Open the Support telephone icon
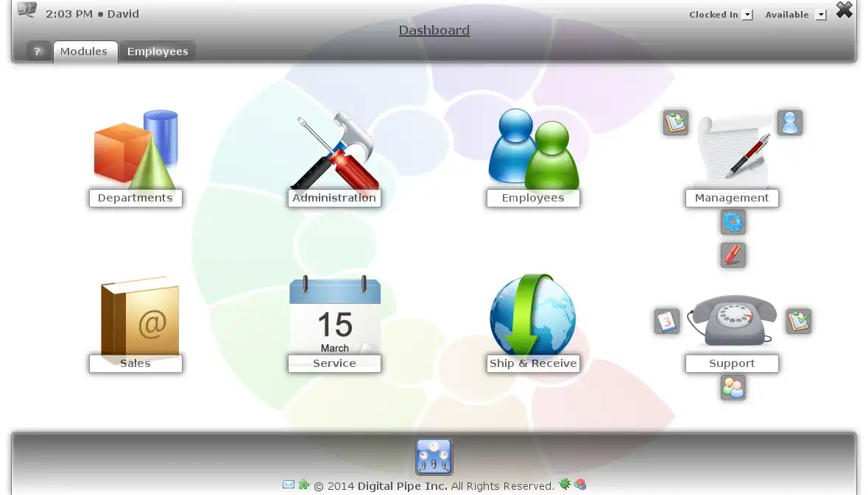Screen dimensions: 868x495 point(732,320)
